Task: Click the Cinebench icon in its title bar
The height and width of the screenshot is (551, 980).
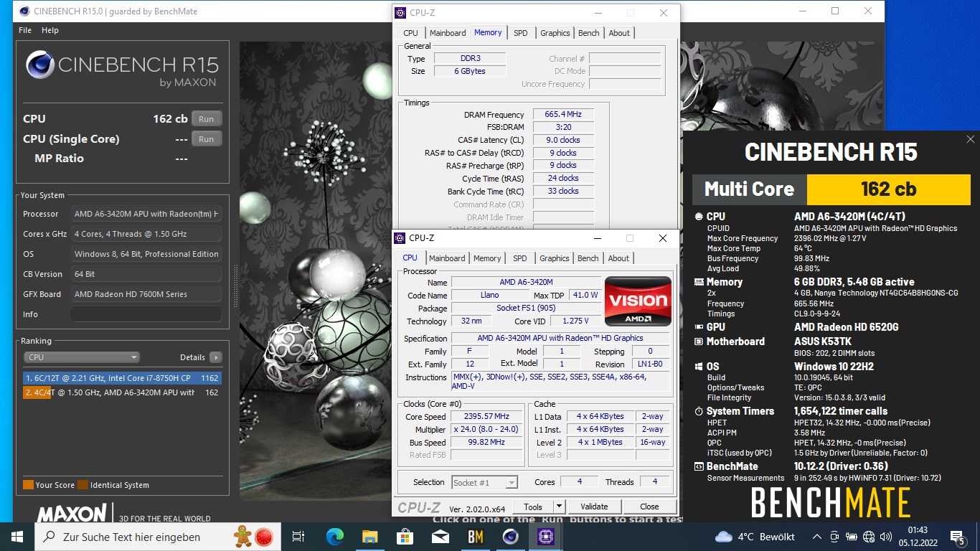Action: [25, 11]
